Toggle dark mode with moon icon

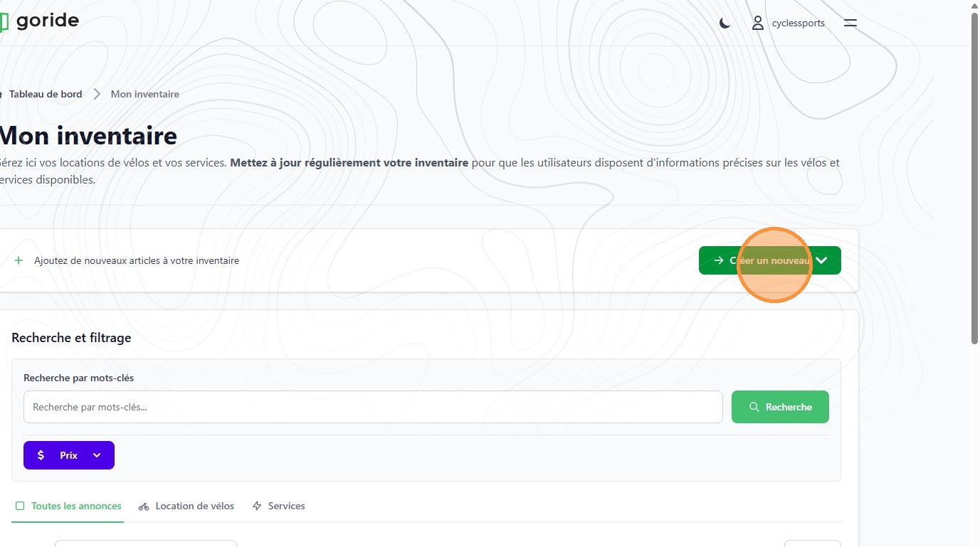[725, 23]
